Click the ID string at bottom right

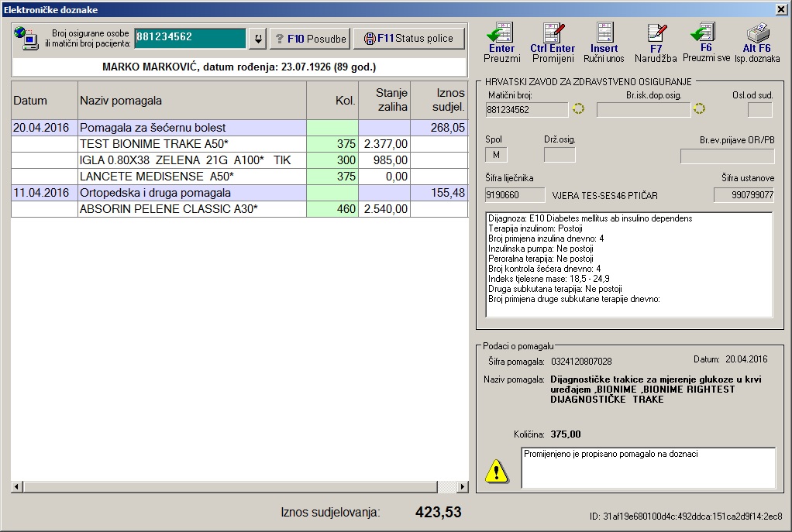(x=686, y=517)
